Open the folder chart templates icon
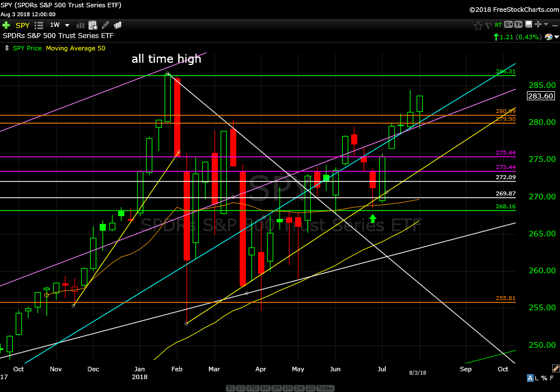This screenshot has width=560, height=392. [x=118, y=25]
